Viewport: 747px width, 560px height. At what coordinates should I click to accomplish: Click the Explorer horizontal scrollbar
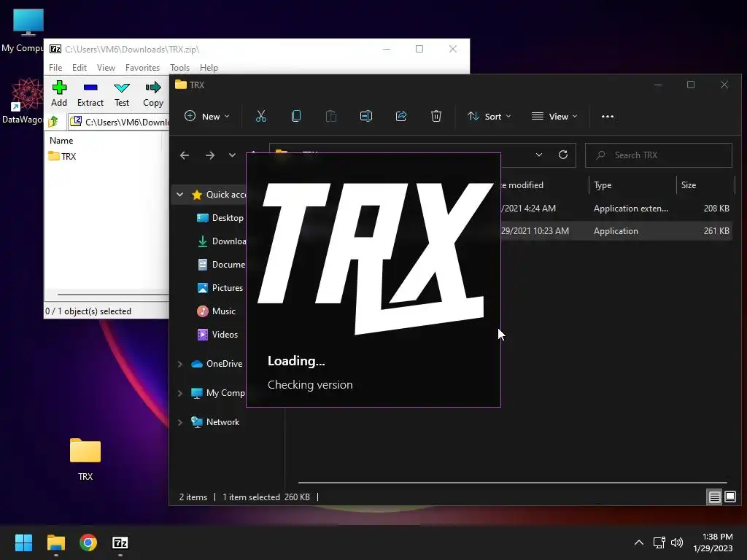[x=512, y=483]
